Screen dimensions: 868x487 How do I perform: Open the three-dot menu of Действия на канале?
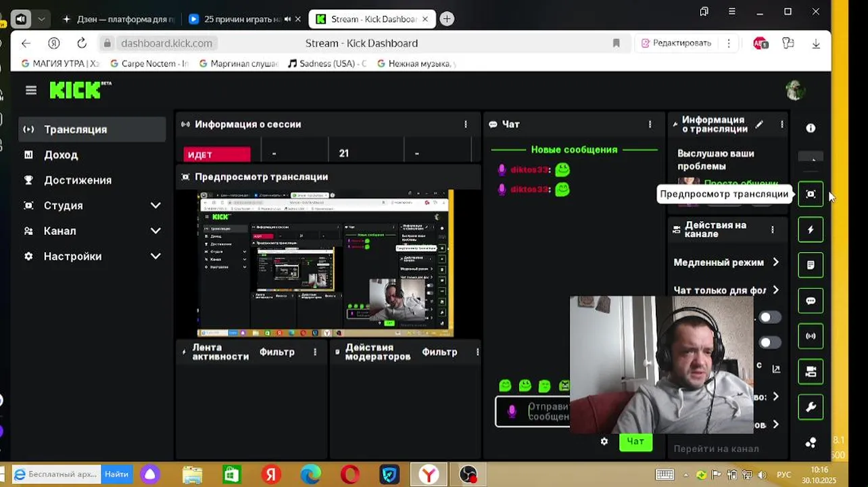pos(773,230)
